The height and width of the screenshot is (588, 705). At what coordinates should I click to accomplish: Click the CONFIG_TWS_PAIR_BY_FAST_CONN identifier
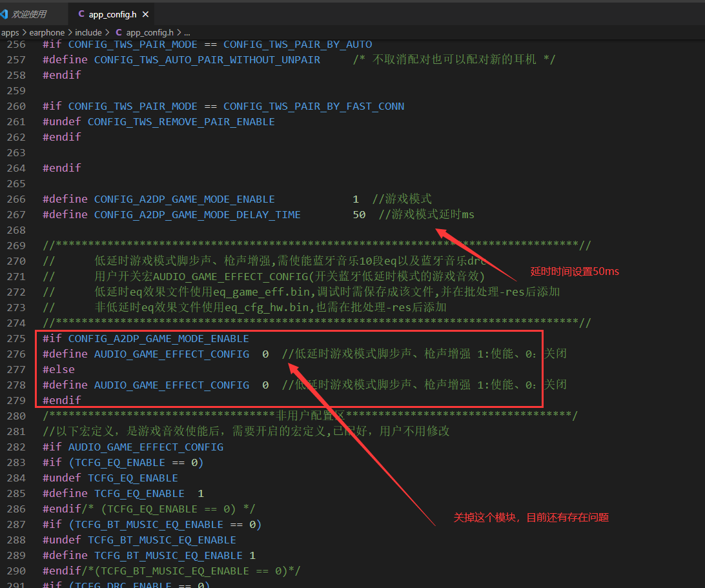314,106
